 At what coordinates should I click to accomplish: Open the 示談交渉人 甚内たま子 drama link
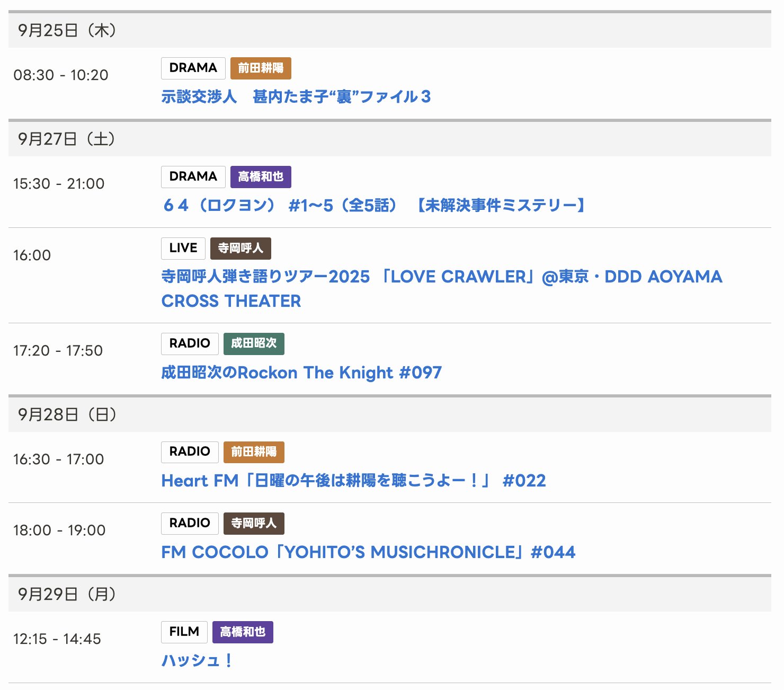(x=296, y=97)
